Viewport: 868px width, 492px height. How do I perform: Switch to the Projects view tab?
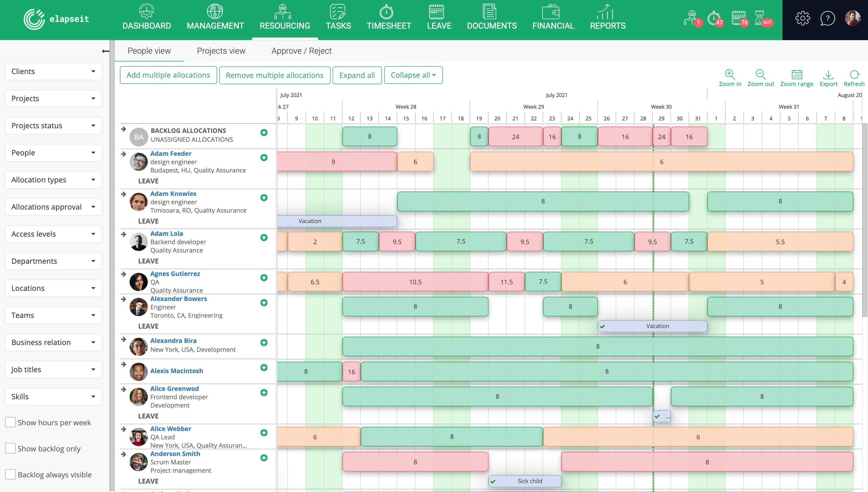[x=221, y=51]
